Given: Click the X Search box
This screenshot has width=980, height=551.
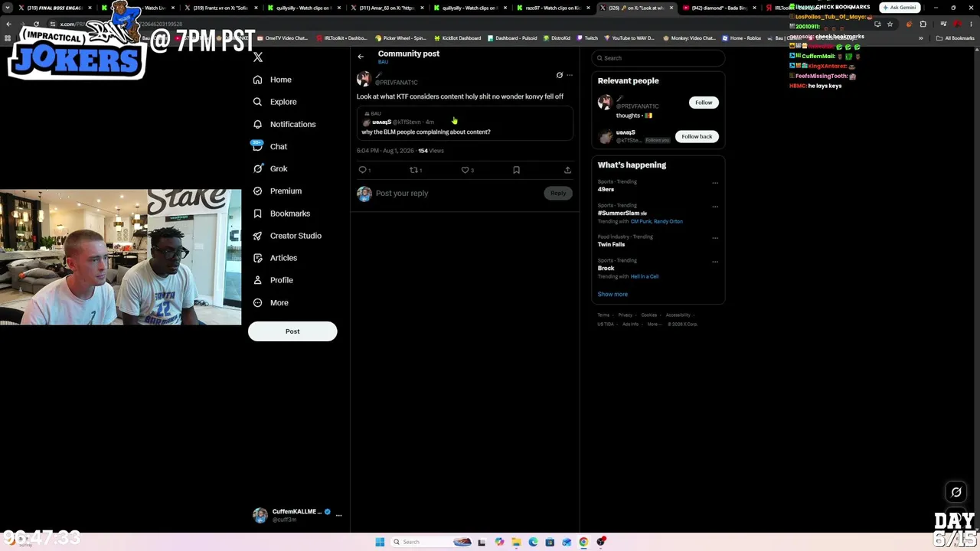Looking at the screenshot, I should pos(658,58).
